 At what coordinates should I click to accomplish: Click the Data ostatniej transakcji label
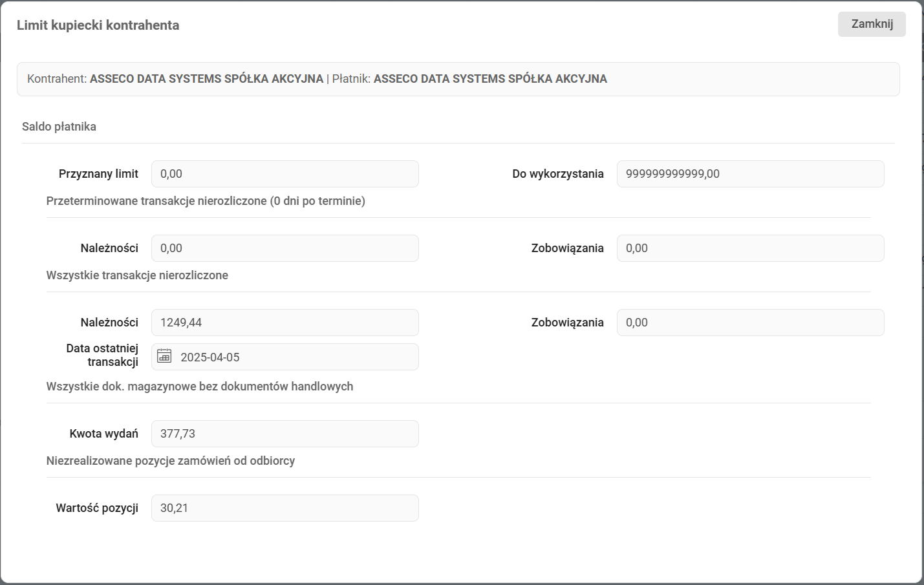point(102,355)
